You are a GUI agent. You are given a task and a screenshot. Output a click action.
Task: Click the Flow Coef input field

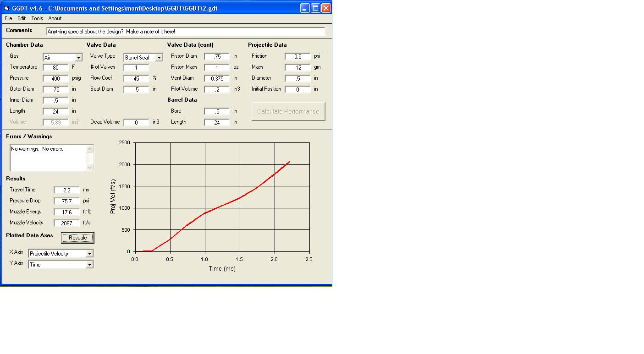[136, 78]
